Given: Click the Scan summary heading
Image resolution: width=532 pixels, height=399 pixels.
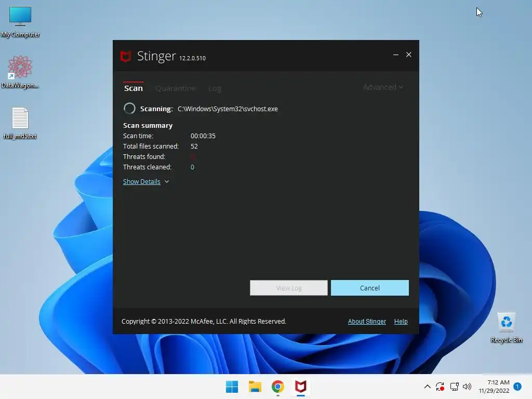Looking at the screenshot, I should 148,126.
